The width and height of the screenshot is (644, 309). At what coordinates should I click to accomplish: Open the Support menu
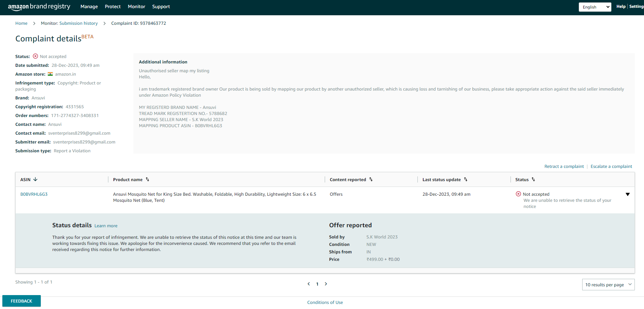(161, 6)
